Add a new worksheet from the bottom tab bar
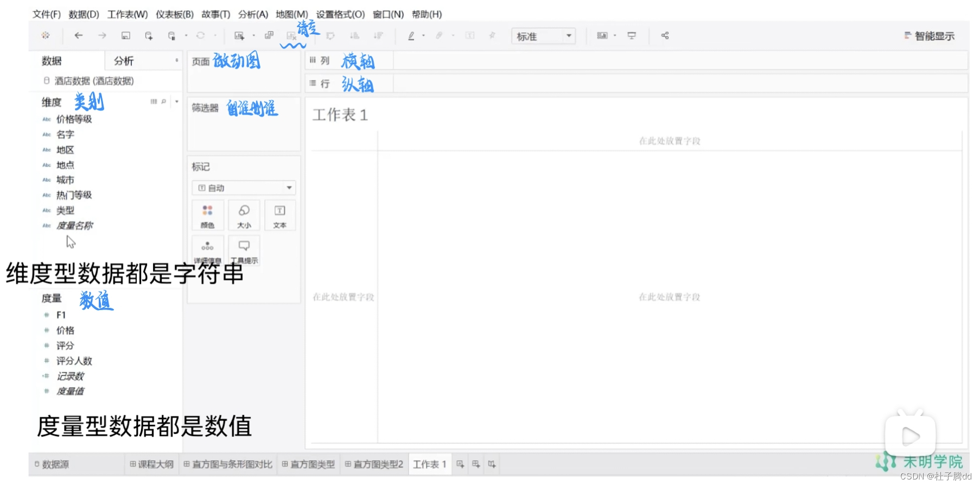This screenshot has height=486, width=980. pyautogui.click(x=460, y=464)
